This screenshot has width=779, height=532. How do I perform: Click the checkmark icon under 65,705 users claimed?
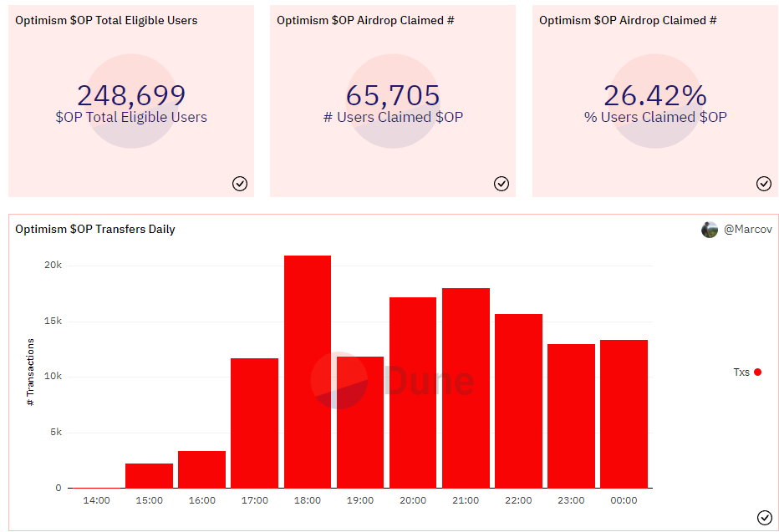[502, 184]
